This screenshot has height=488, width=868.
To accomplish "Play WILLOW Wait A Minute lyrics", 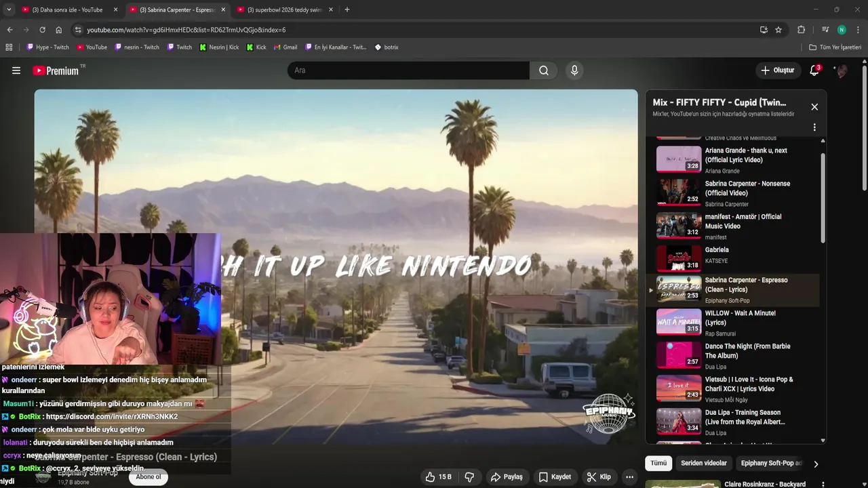I will coord(732,323).
